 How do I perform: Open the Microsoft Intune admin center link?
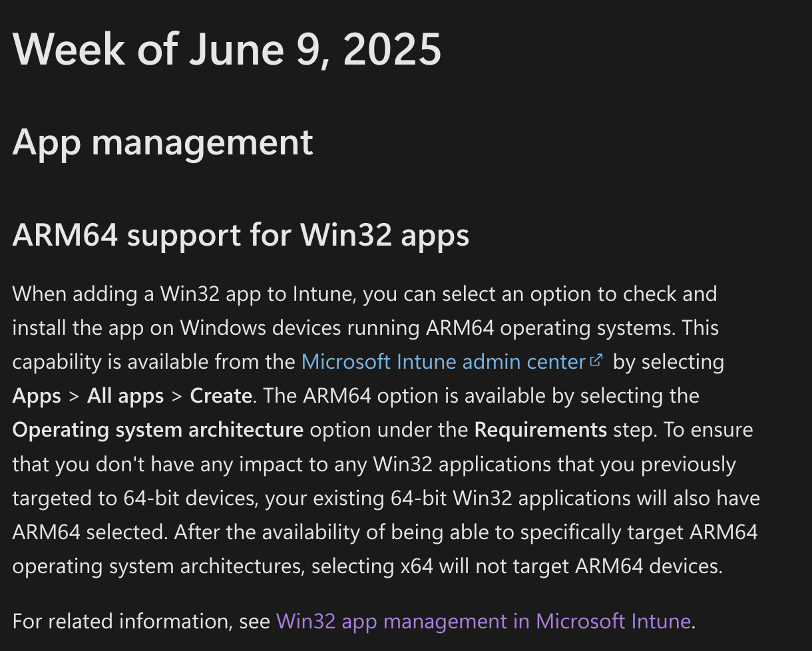coord(443,362)
